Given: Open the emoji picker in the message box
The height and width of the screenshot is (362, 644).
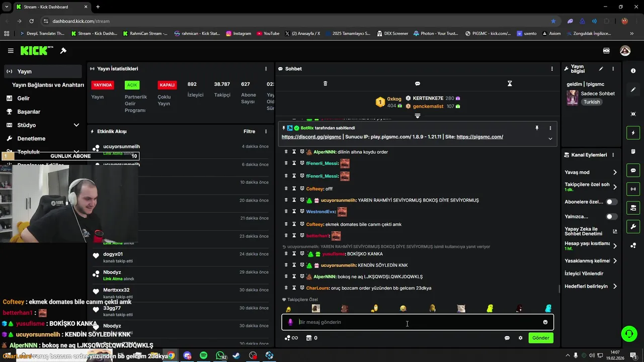Looking at the screenshot, I should coord(545,322).
